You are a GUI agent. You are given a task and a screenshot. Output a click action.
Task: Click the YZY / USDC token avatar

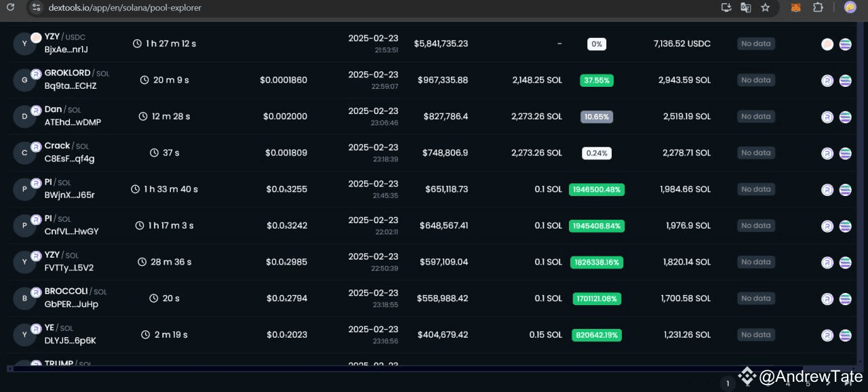(25, 43)
